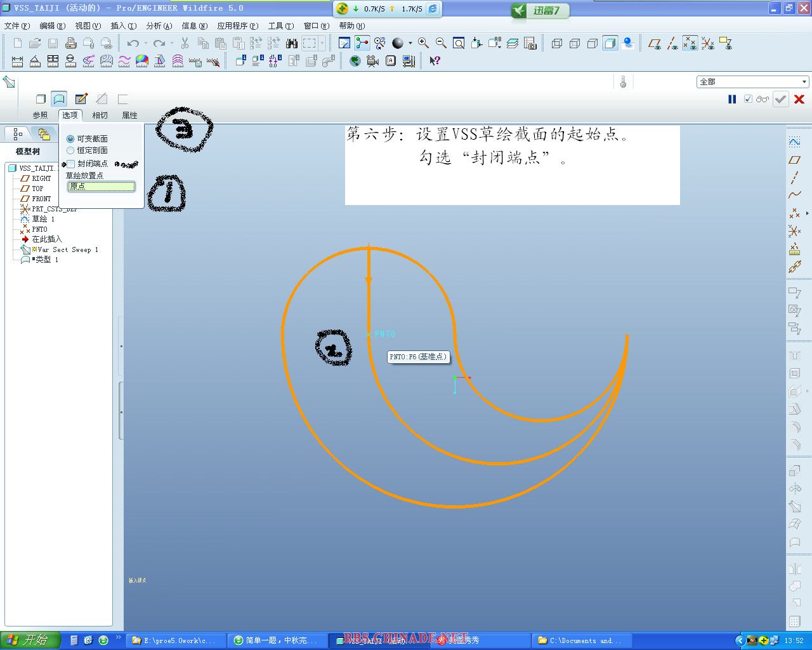Click the zoom out magnifier
812x650 pixels.
(x=441, y=43)
